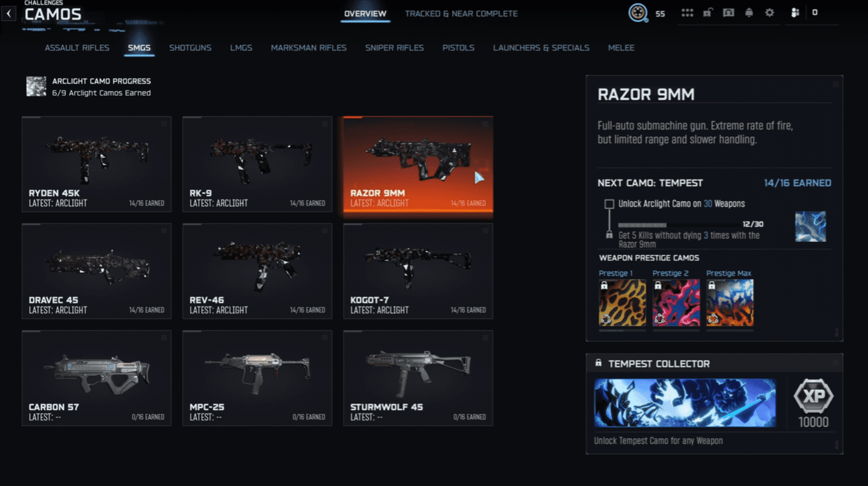Open the grid menu icon
Image resolution: width=868 pixels, height=486 pixels.
pos(687,13)
